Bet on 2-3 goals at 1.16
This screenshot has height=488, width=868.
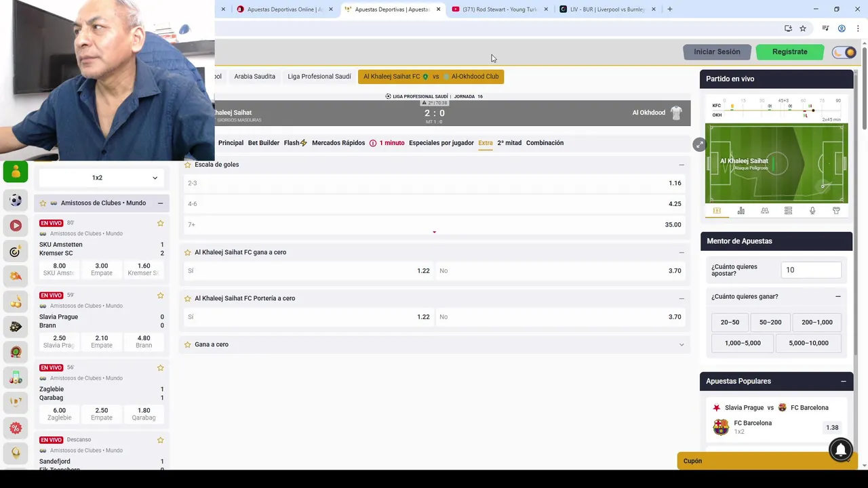[435, 183]
